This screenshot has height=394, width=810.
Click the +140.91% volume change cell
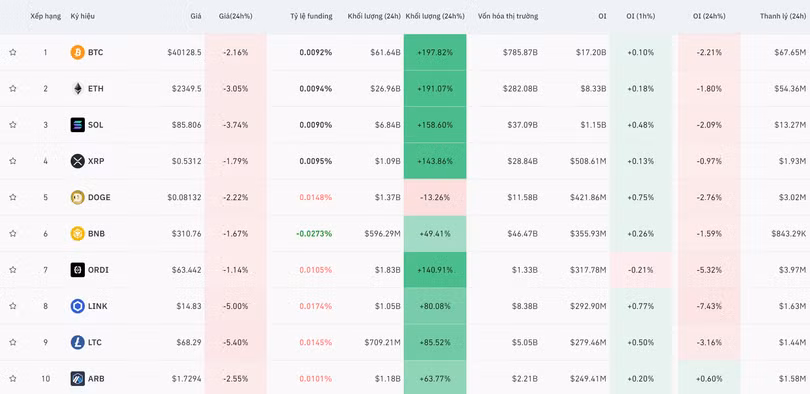[x=435, y=270]
